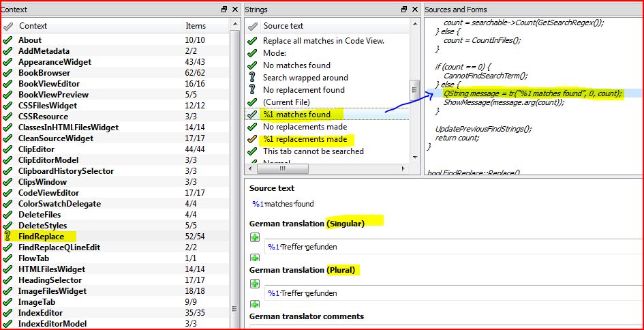Click the green check beside BookBrowser
The width and height of the screenshot is (644, 330).
pos(7,73)
